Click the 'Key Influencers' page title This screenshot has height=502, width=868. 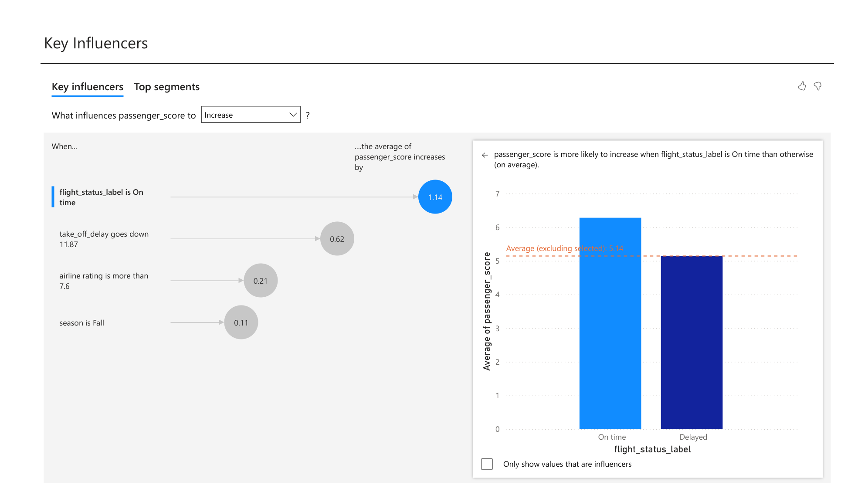(x=96, y=43)
